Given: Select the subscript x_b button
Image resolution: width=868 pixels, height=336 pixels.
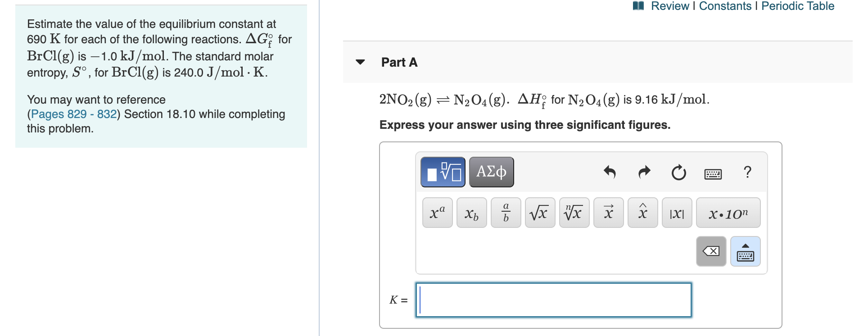Looking at the screenshot, I should pyautogui.click(x=471, y=212).
